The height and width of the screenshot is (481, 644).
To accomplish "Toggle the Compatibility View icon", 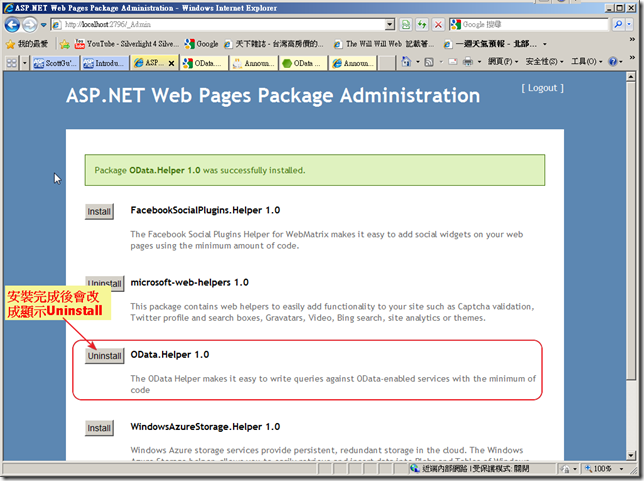I will [x=406, y=25].
